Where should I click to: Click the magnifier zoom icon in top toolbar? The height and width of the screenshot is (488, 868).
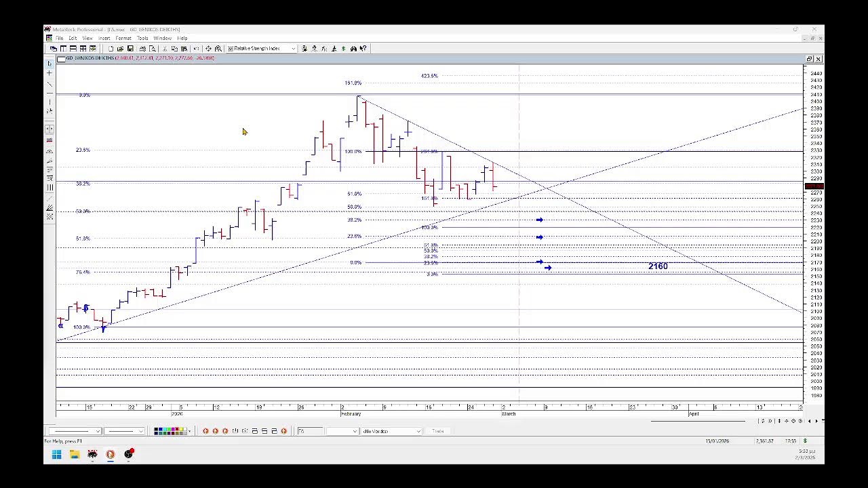pyautogui.click(x=218, y=49)
